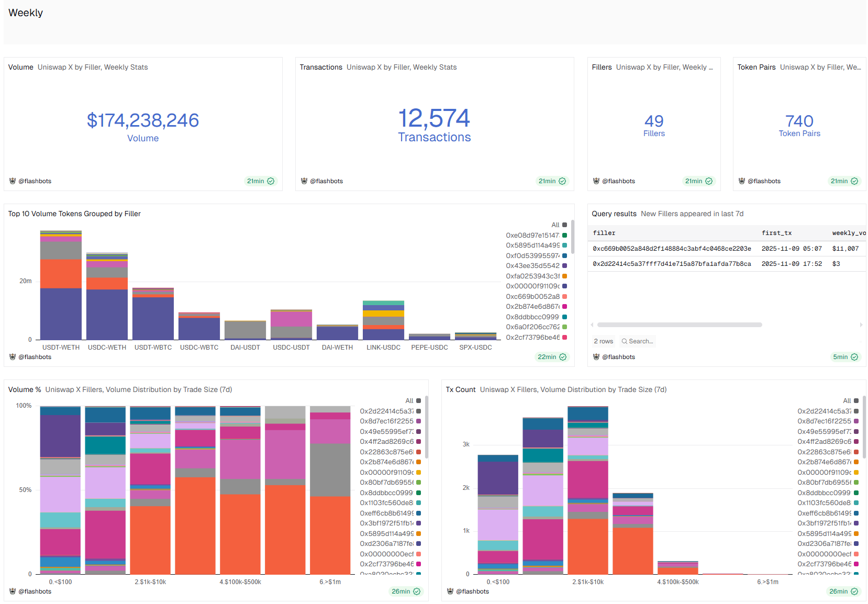Click 22min checkmark icon under Top 10 chart
The width and height of the screenshot is (868, 604).
[x=563, y=357]
